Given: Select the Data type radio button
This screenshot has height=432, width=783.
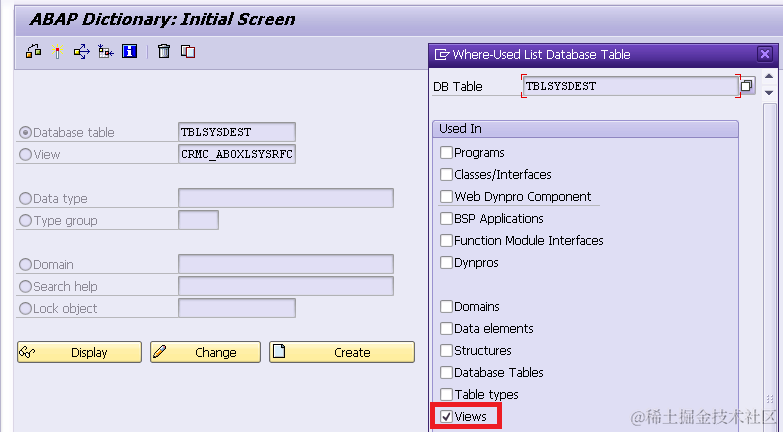Looking at the screenshot, I should point(25,198).
